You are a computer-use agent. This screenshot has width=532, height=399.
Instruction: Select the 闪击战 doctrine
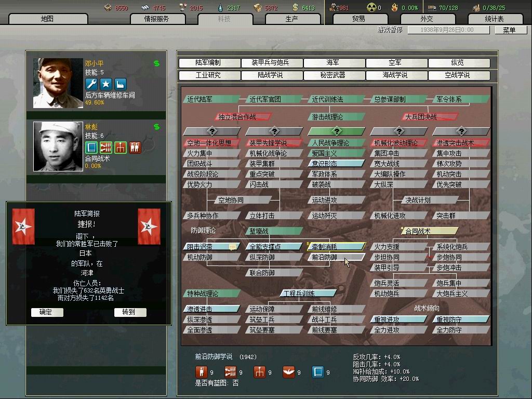(x=274, y=184)
